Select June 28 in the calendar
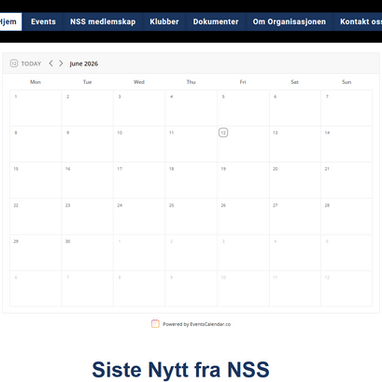Image resolution: width=382 pixels, height=382 pixels. point(347,217)
